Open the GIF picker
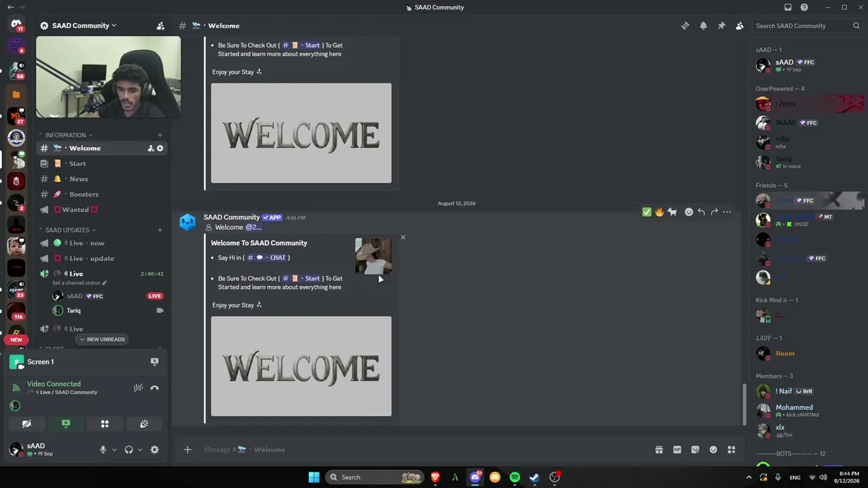The image size is (868, 488). [x=677, y=449]
